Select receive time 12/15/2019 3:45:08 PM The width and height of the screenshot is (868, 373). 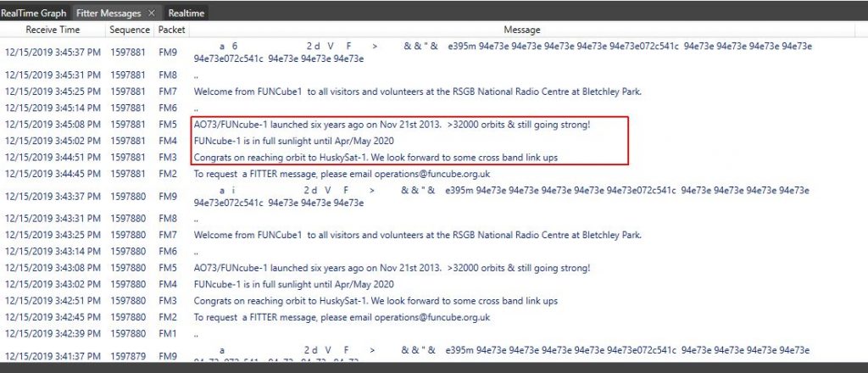pos(53,125)
